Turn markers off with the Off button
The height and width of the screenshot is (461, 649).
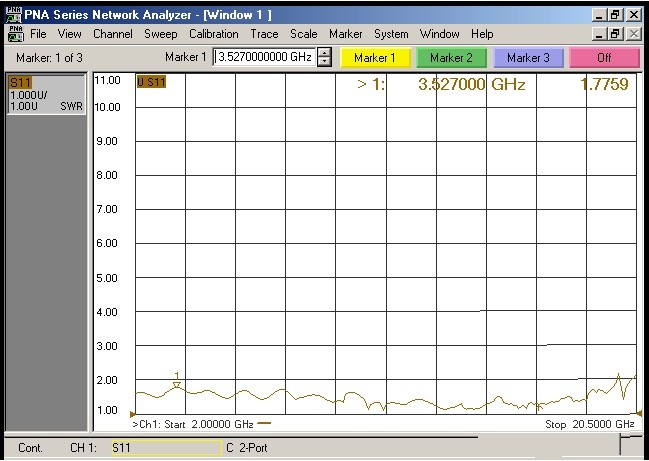tap(604, 58)
